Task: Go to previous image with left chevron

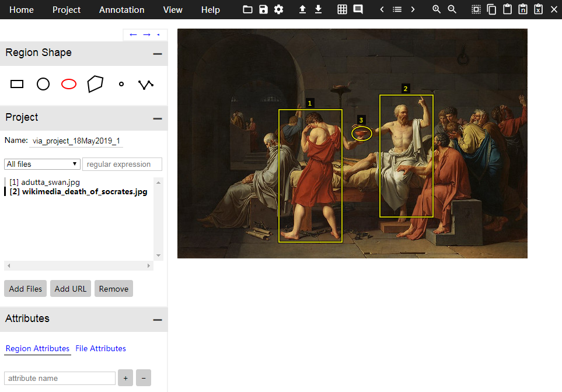Action: 382,9
